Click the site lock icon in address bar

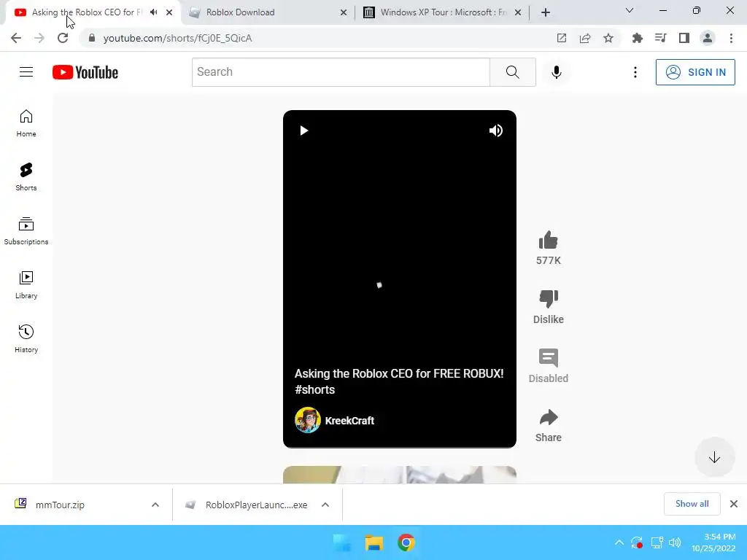(92, 38)
